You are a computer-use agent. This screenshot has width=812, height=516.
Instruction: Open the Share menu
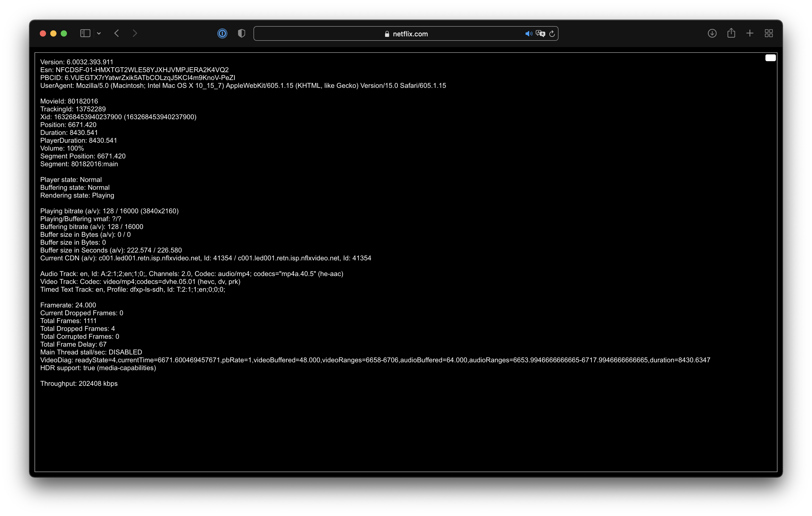tap(731, 33)
